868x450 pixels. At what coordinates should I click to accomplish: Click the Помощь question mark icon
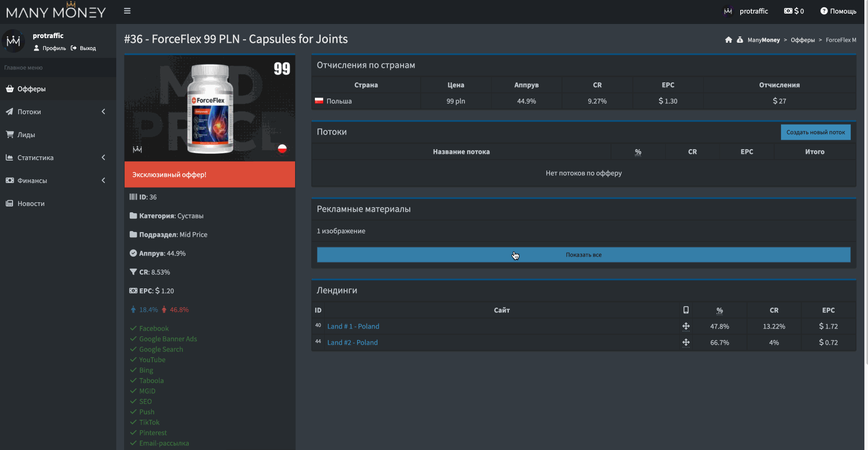click(x=824, y=11)
